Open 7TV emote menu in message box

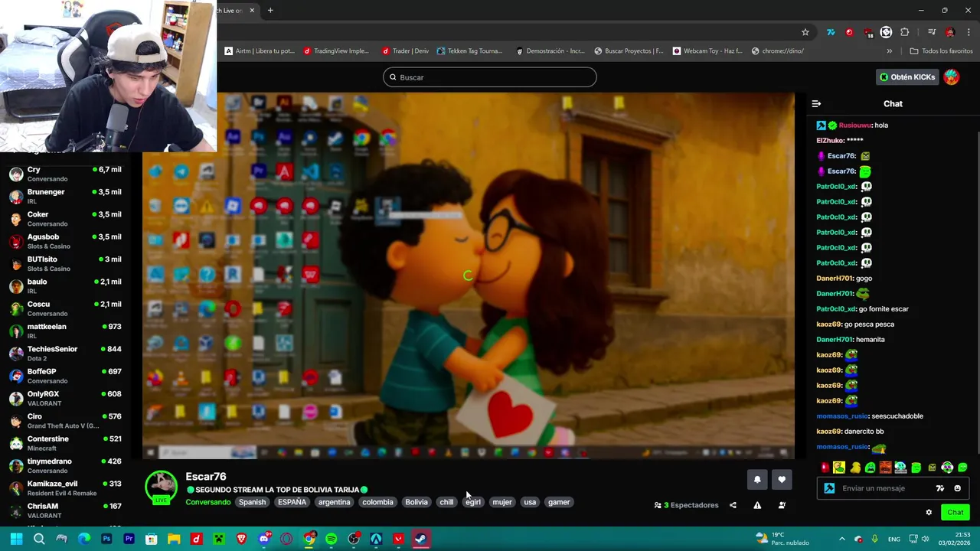[x=940, y=488]
